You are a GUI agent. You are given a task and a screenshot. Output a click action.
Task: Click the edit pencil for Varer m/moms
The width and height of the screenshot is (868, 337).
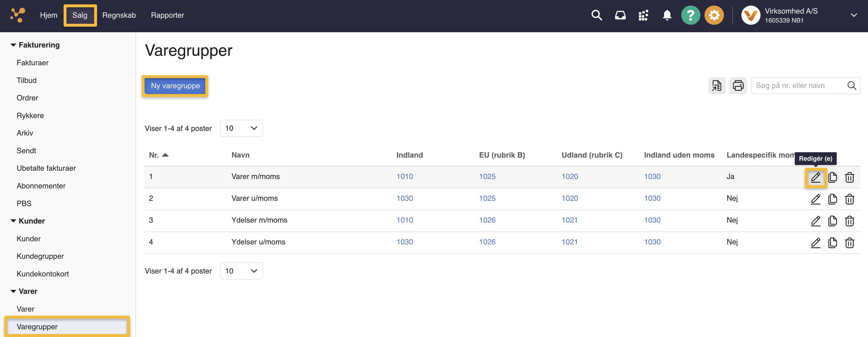(x=815, y=177)
